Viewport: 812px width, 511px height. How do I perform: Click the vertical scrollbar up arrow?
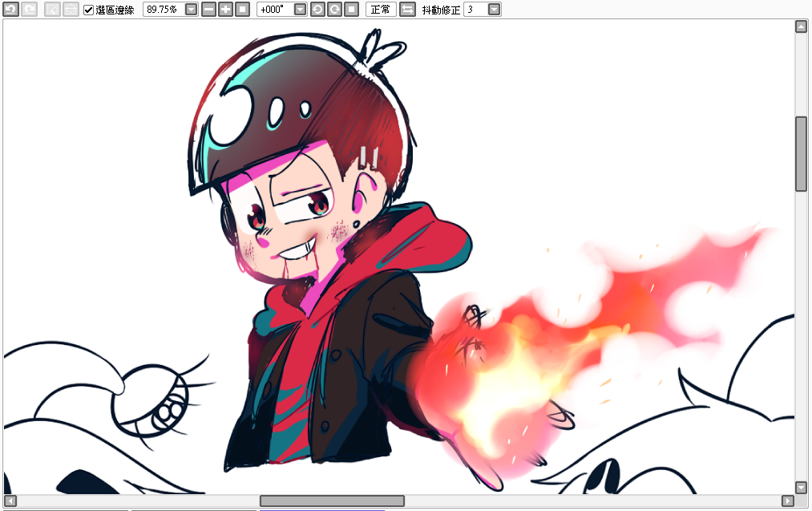pyautogui.click(x=801, y=27)
